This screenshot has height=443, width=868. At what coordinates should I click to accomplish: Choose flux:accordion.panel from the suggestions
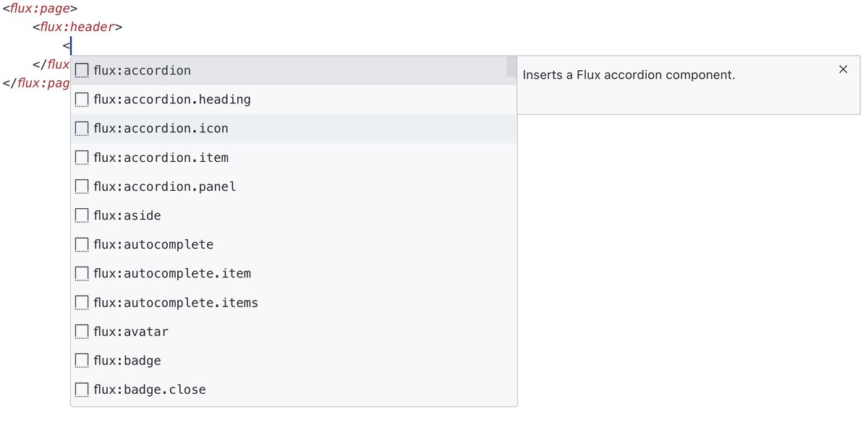(x=294, y=186)
